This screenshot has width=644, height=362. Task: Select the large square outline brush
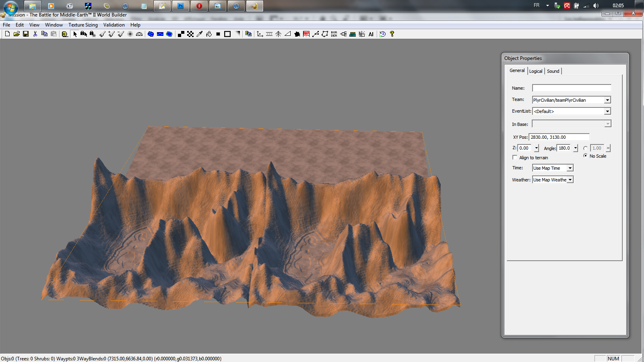tap(227, 34)
